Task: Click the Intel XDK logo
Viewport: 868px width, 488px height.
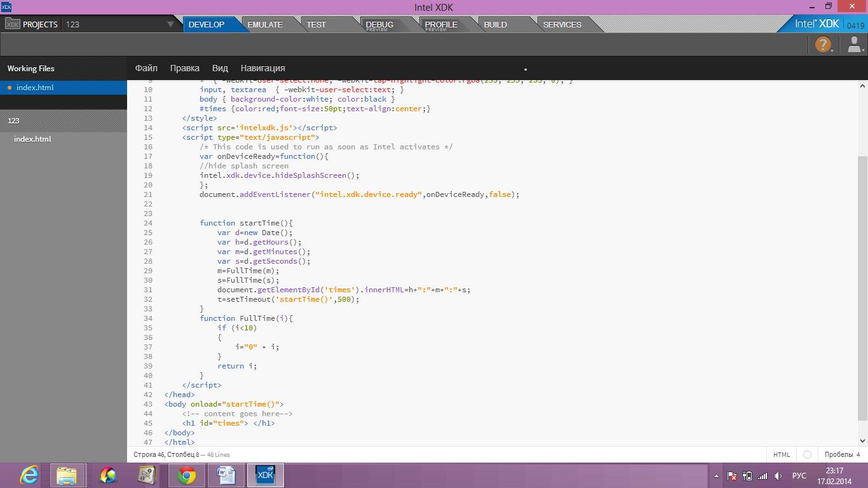Action: coord(817,24)
